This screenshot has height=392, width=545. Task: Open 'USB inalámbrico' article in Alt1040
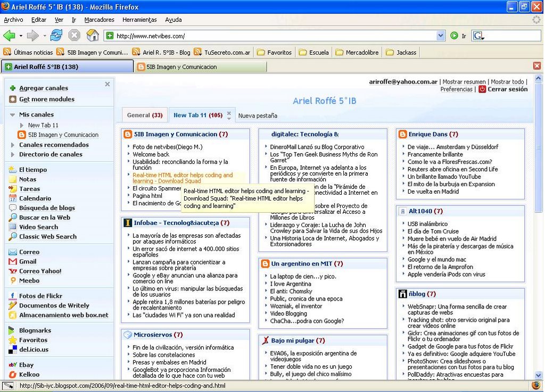point(427,224)
